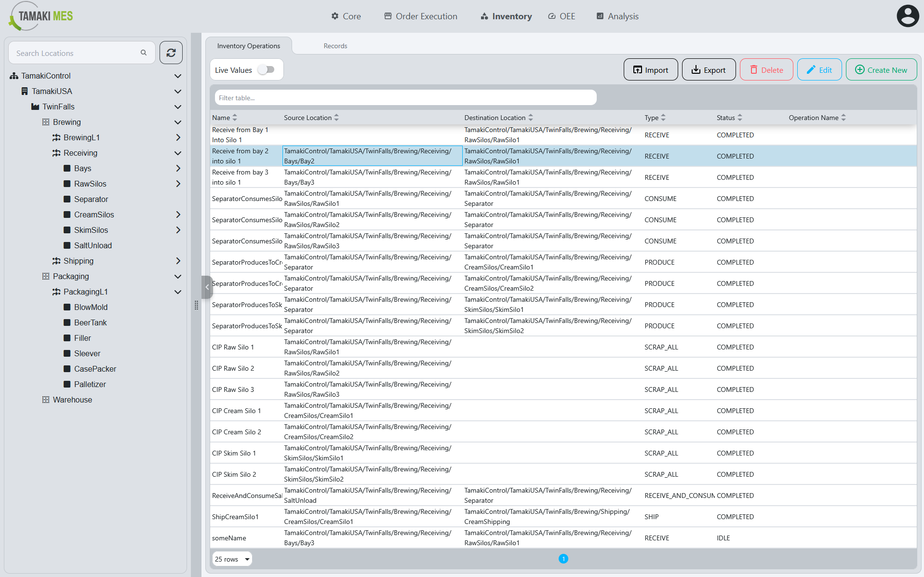The width and height of the screenshot is (924, 577).
Task: Click the Filter table input field
Action: (405, 98)
